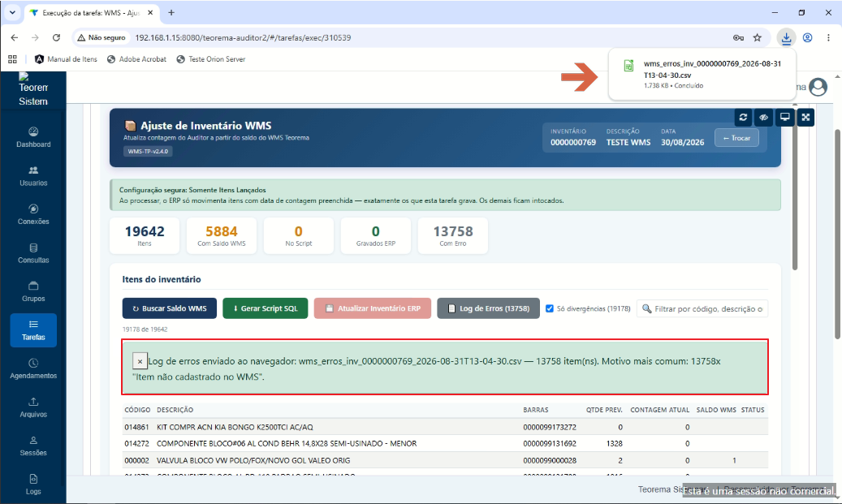Click the CONTAGEM ATUAL column header
Screen dimensions: 842x504
(x=660, y=410)
